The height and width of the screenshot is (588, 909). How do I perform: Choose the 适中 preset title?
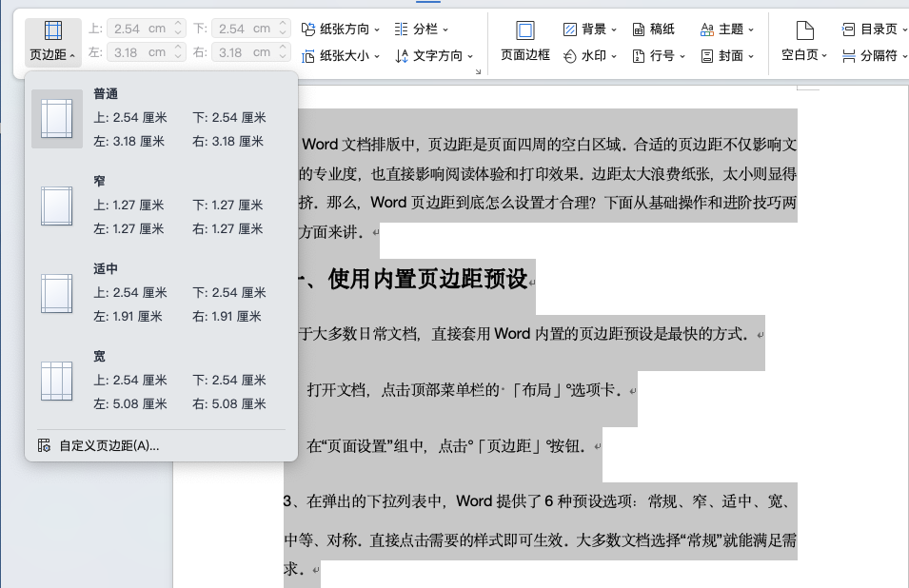106,269
